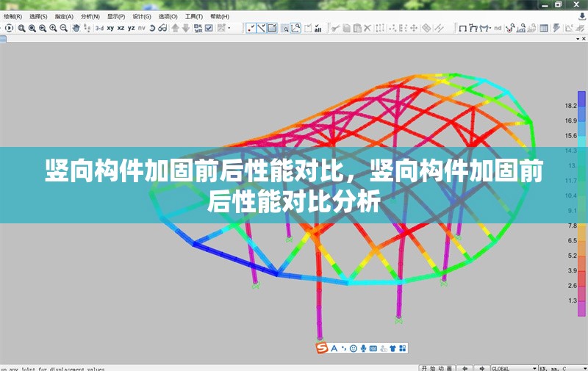This screenshot has width=588, height=371.
Task: Select the Pan hand tool
Action: 76,28
